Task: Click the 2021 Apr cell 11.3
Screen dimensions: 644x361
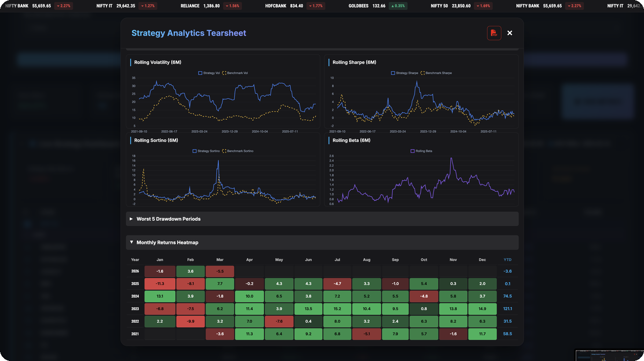Action: [249, 334]
